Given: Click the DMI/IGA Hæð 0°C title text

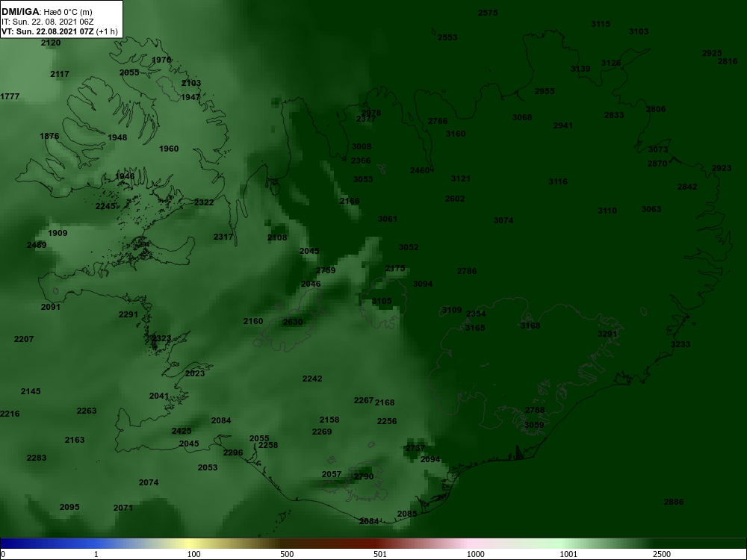Looking at the screenshot, I should click(46, 12).
